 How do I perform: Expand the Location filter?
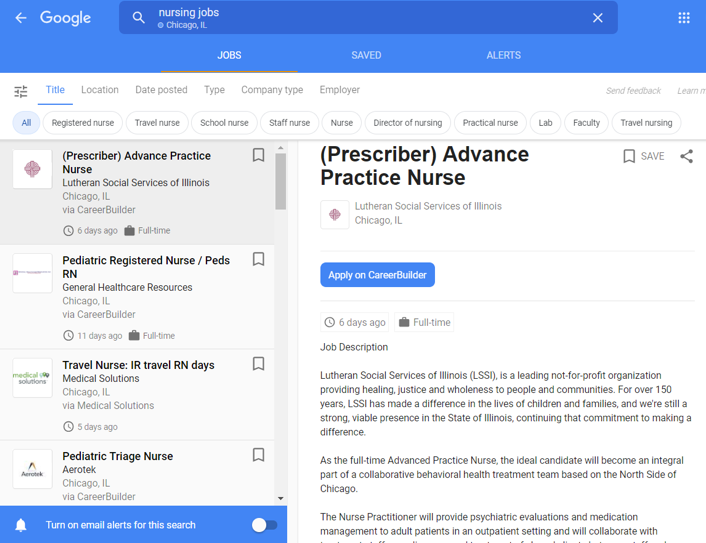point(100,90)
